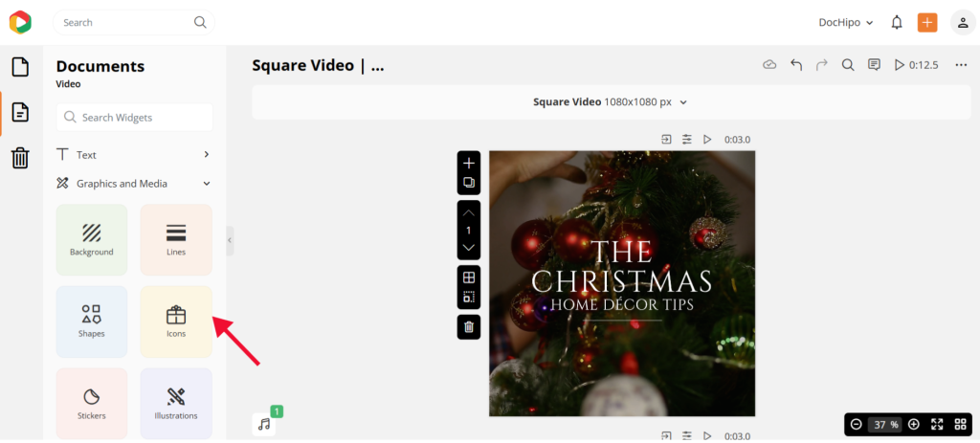Image resolution: width=980 pixels, height=443 pixels.
Task: Click the transition icon below the canvas
Action: [666, 435]
